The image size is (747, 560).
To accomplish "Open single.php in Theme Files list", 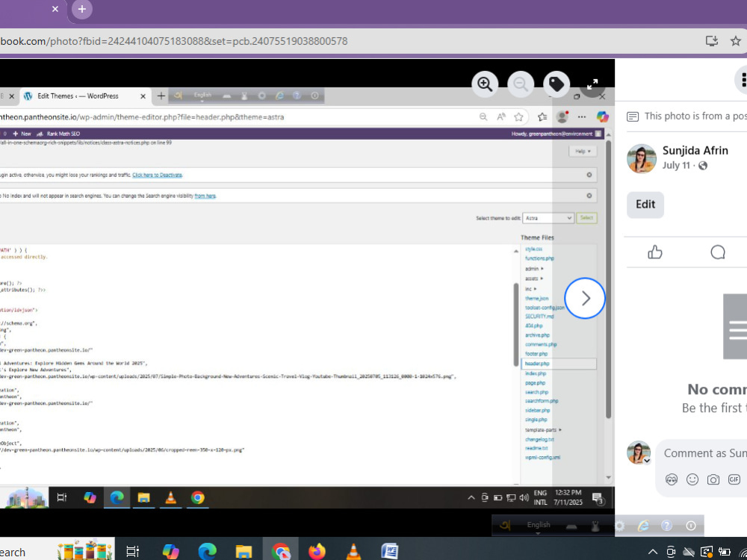I will click(536, 420).
